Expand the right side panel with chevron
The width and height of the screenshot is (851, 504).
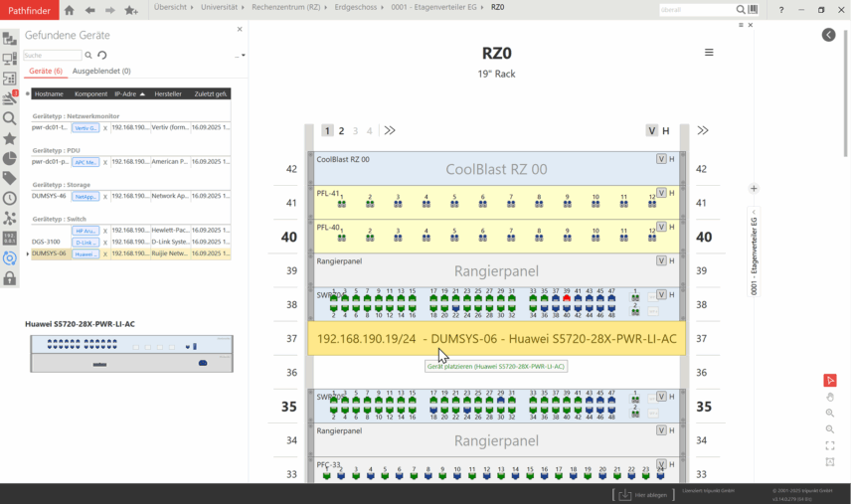point(829,35)
